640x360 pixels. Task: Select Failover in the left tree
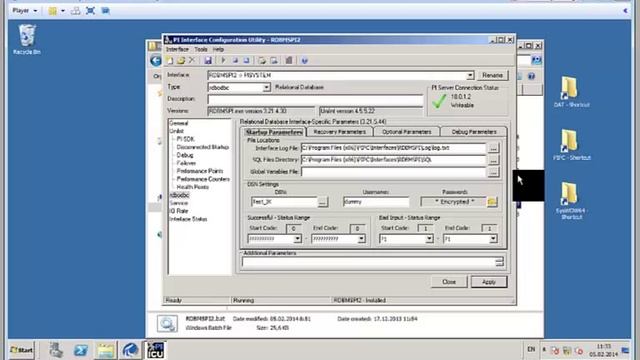(x=186, y=163)
